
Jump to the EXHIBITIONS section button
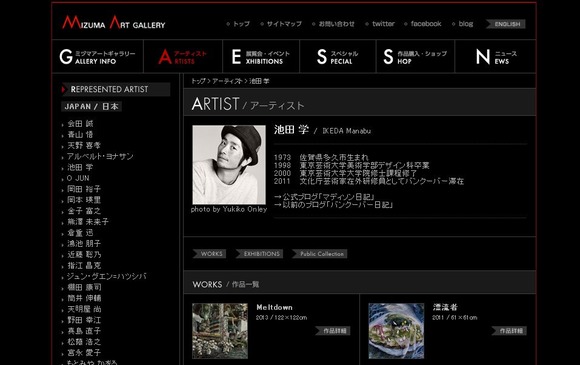[260, 254]
